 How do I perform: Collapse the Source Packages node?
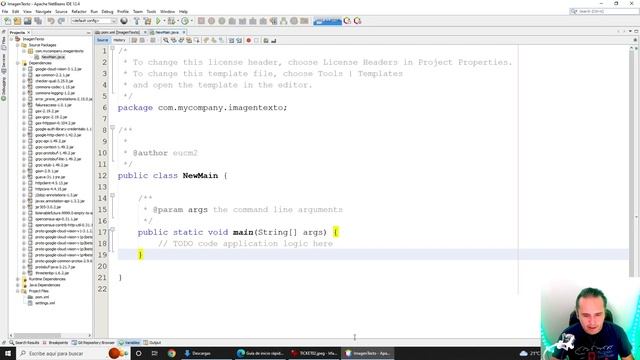[18, 45]
